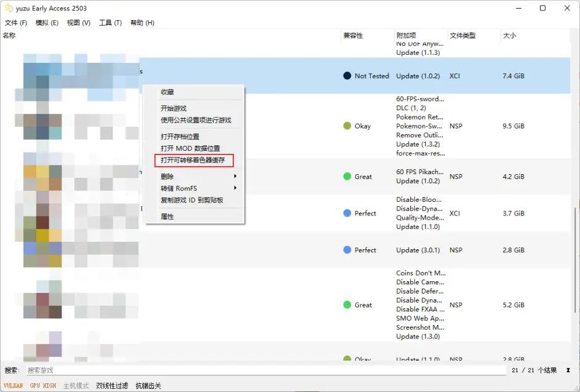This screenshot has width=580, height=392.
Task: Click the Update (1.1.3) add-on text
Action: pyautogui.click(x=418, y=52)
